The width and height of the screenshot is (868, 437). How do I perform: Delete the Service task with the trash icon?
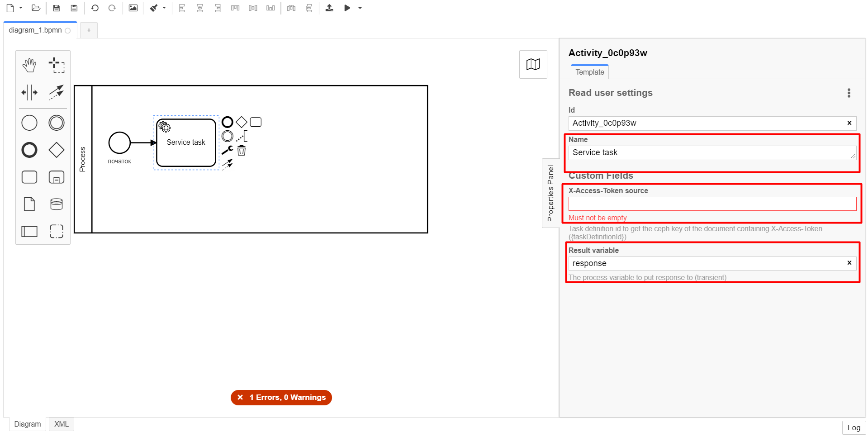(x=242, y=150)
